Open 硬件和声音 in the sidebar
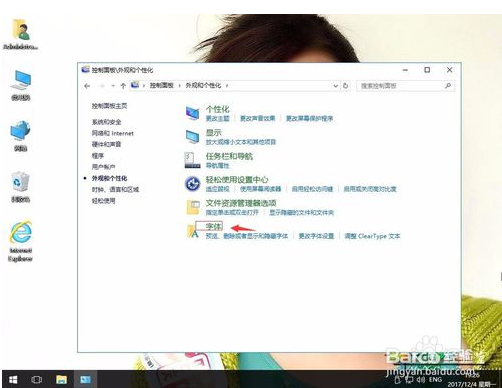Viewport: 502px width, 388px height. pos(107,144)
